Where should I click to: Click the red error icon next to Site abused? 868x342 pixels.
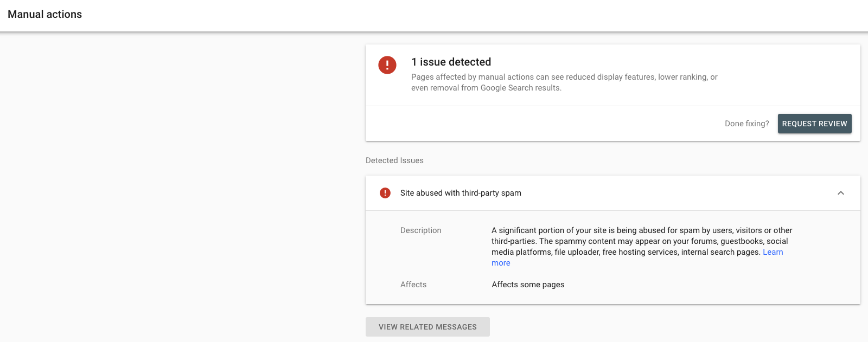point(385,193)
